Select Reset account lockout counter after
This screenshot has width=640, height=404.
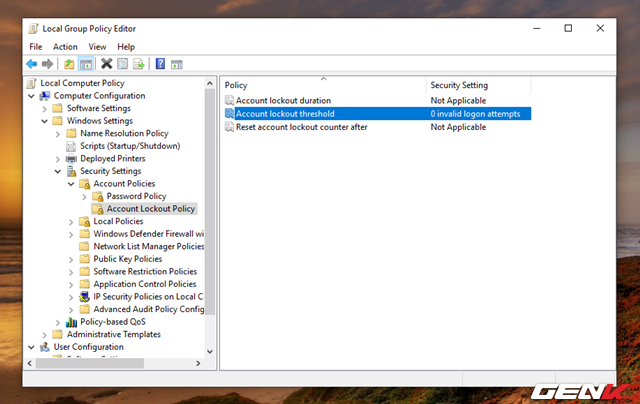(x=302, y=127)
